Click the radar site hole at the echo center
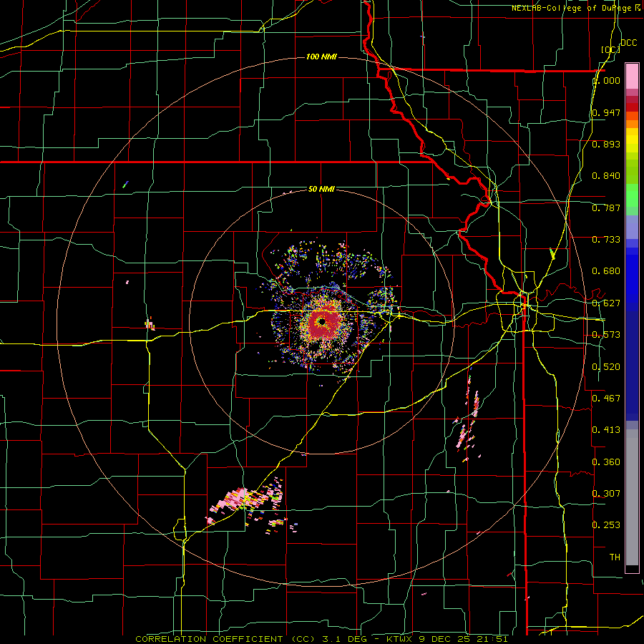 coord(323,323)
